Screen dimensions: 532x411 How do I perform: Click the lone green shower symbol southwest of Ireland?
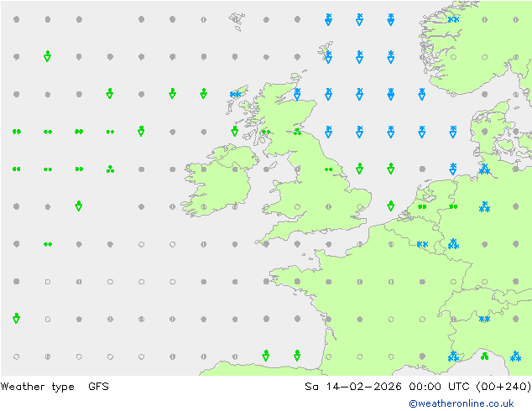click(x=78, y=205)
